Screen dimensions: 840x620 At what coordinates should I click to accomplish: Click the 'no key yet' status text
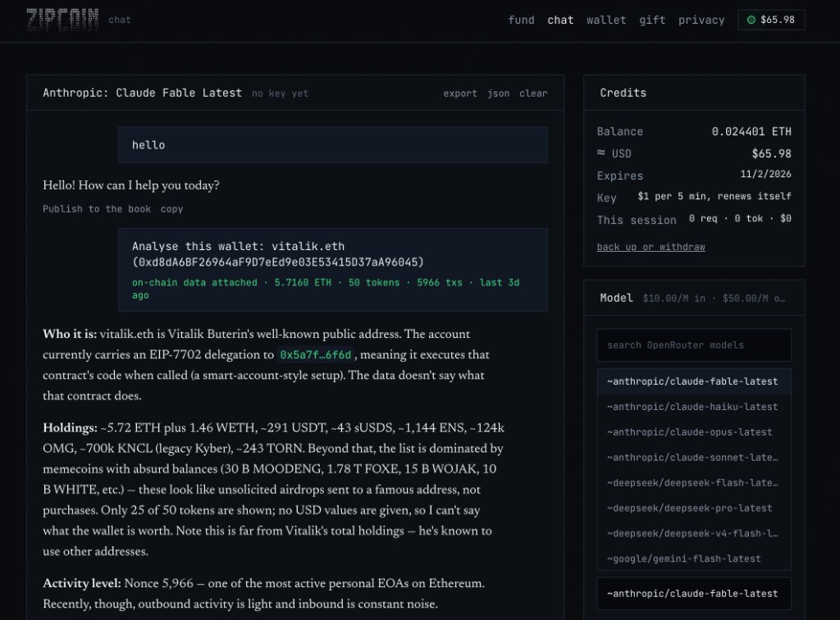[x=281, y=93]
